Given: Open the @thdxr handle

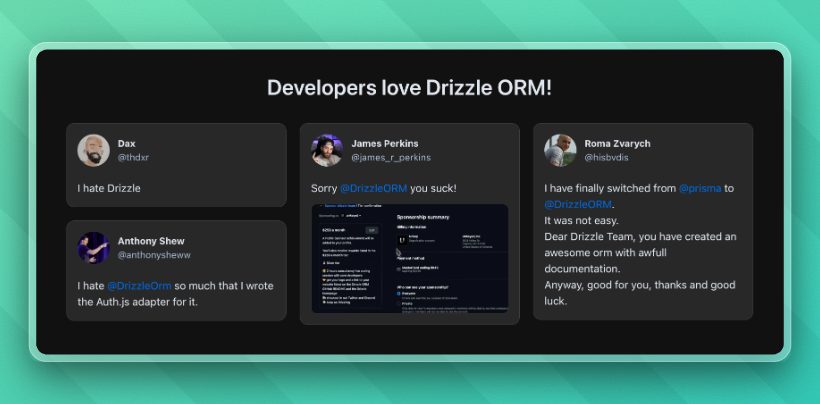Looking at the screenshot, I should coord(133,158).
